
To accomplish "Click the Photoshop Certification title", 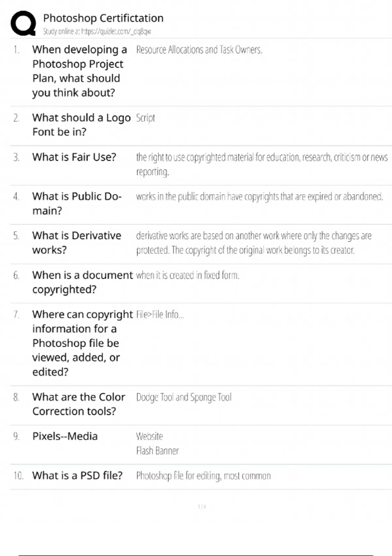I will click(103, 18).
